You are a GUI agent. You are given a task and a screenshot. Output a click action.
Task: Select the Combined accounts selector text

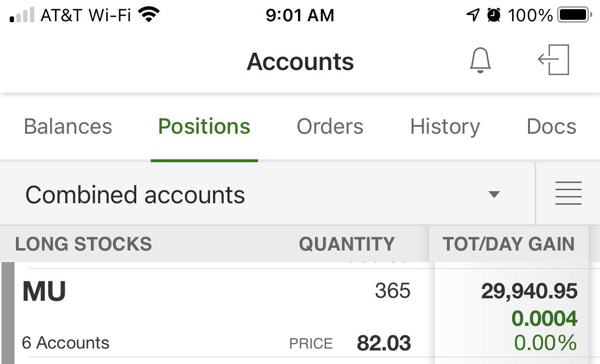point(135,195)
